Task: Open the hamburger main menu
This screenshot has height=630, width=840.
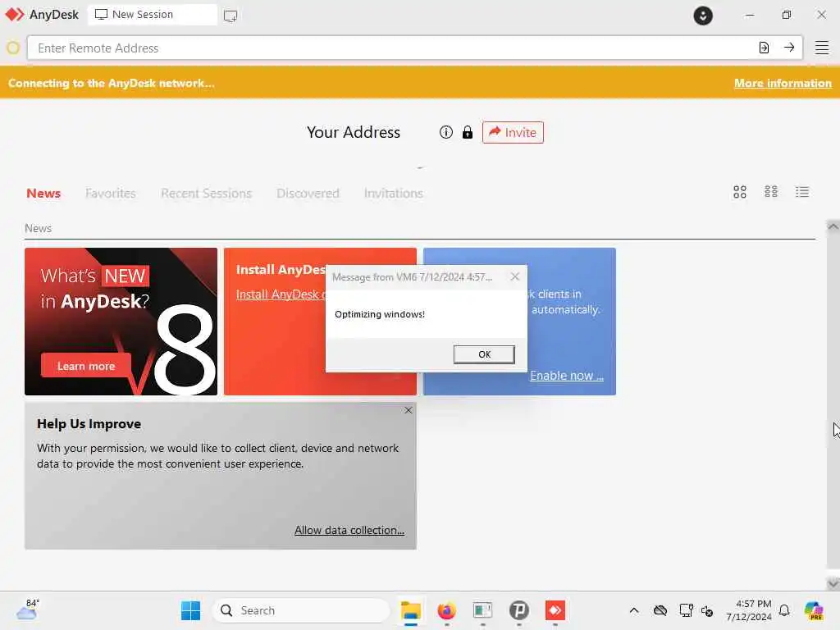Action: [x=822, y=48]
